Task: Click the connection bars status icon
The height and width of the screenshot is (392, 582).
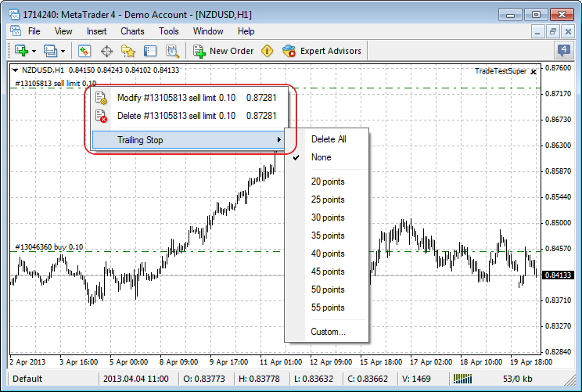Action: click(x=463, y=379)
